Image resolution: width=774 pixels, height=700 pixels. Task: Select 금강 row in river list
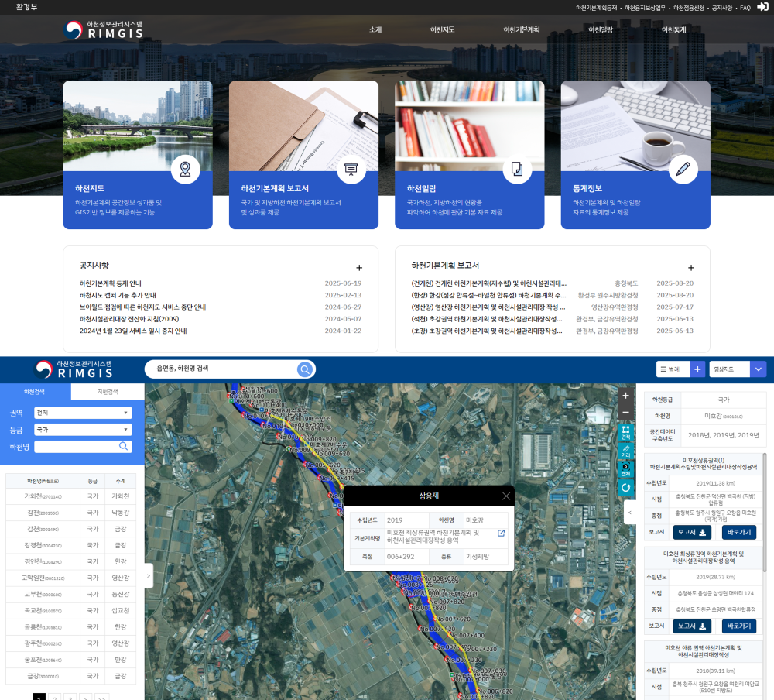click(70, 676)
